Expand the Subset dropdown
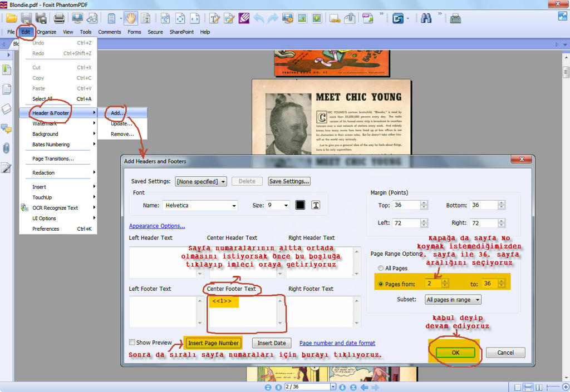 453,300
